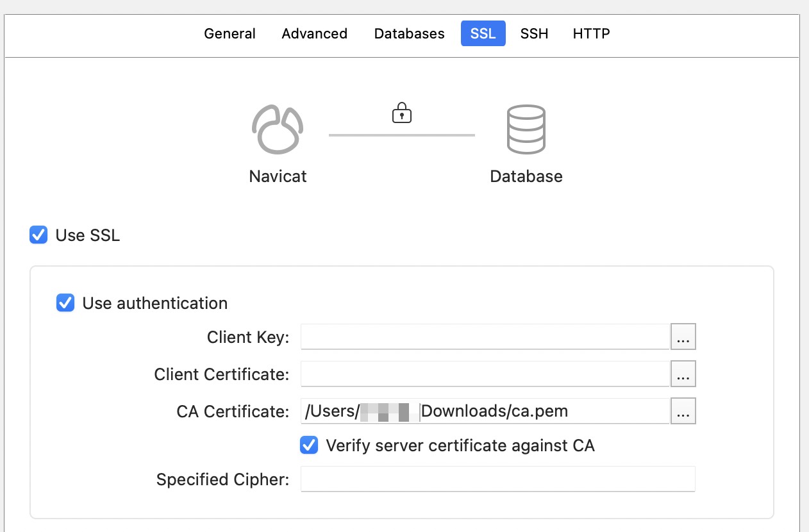Viewport: 809px width, 532px height.
Task: Open the Advanced tab
Action: coord(314,33)
